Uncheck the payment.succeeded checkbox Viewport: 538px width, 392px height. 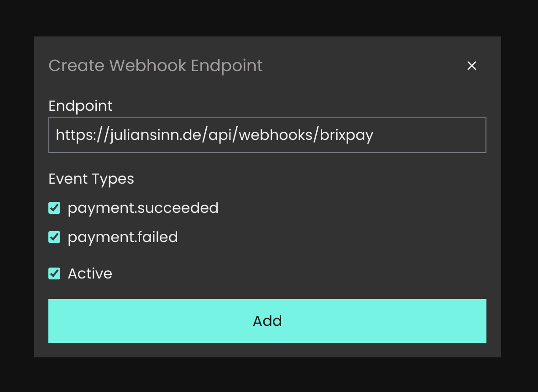click(x=54, y=208)
